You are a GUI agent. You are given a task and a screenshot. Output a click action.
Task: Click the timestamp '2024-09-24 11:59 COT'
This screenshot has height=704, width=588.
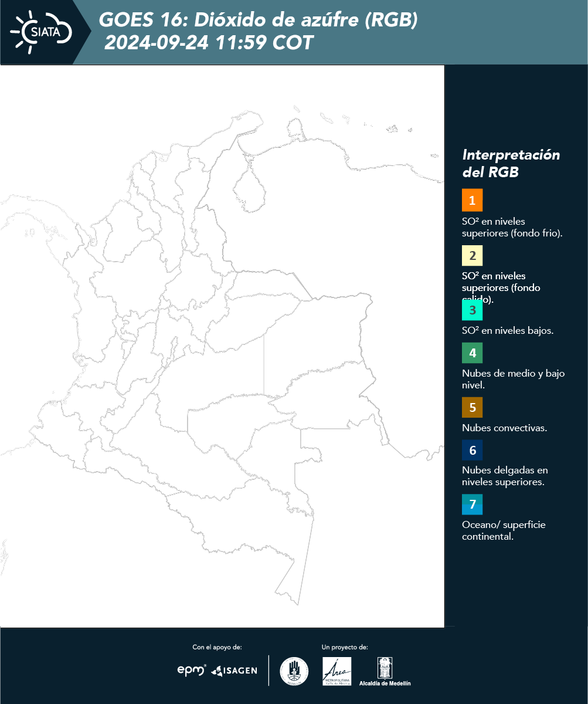click(209, 43)
